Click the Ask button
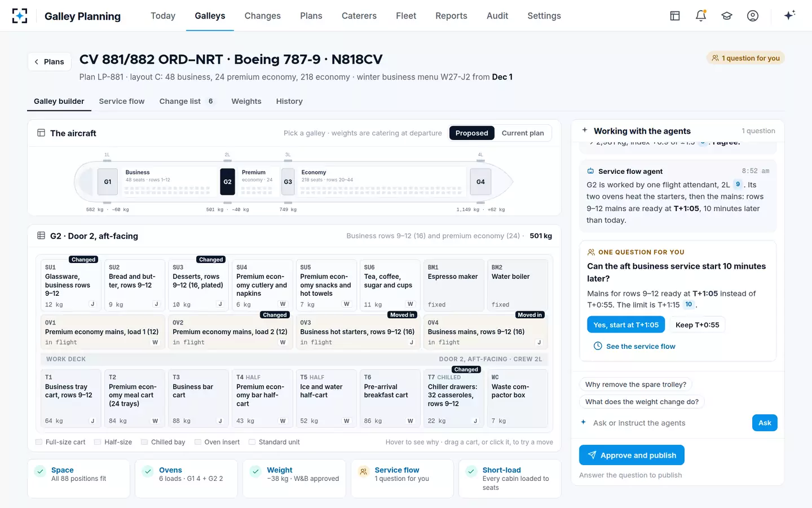812x508 pixels. click(x=765, y=423)
